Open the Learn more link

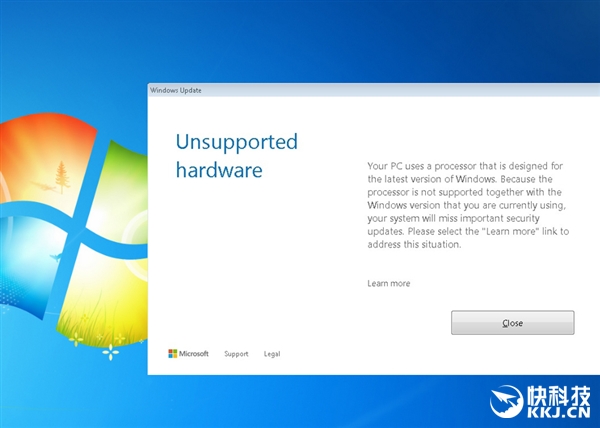coord(388,284)
